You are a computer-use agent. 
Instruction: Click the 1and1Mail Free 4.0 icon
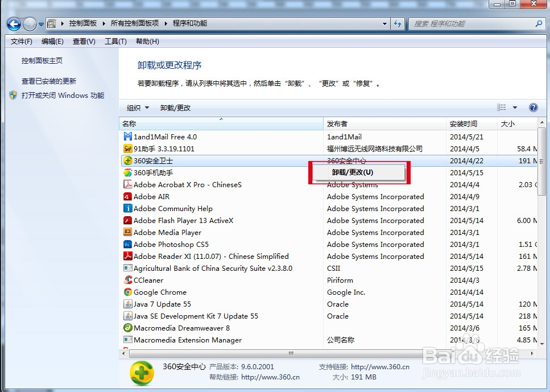pos(127,137)
